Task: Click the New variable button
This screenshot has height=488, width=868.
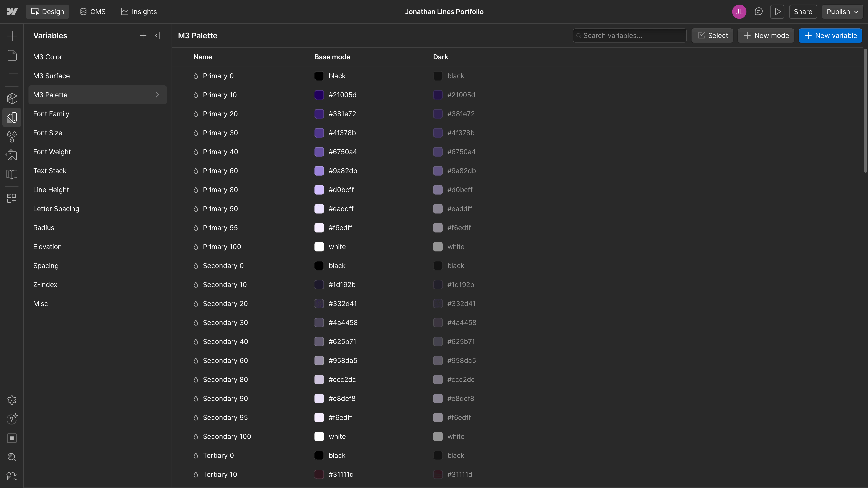Action: 830,36
